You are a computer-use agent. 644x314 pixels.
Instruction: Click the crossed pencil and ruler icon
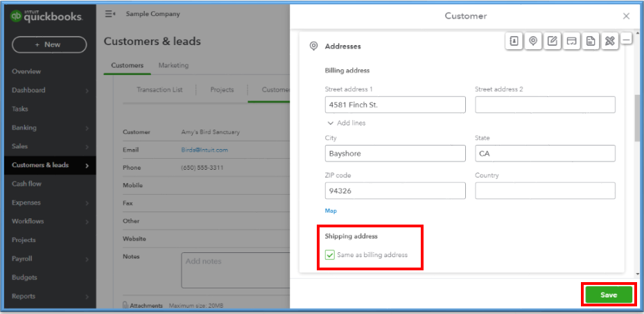point(609,42)
